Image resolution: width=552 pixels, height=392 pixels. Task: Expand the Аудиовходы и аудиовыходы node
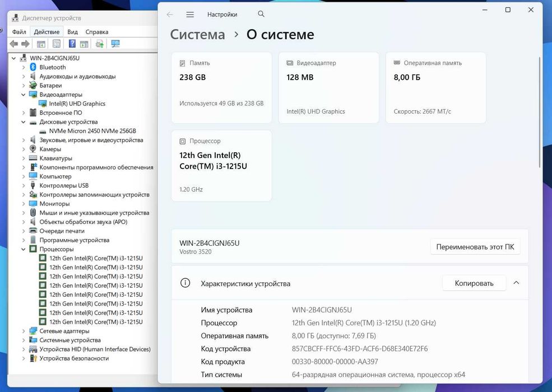(x=24, y=76)
